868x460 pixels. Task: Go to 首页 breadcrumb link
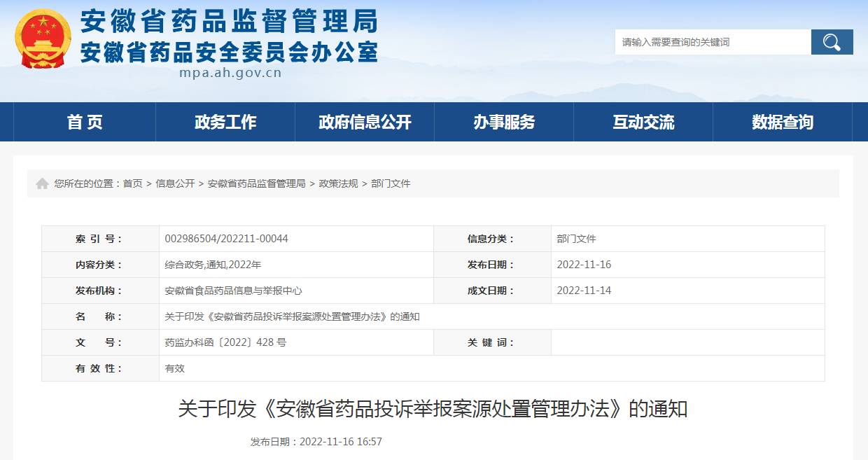132,183
